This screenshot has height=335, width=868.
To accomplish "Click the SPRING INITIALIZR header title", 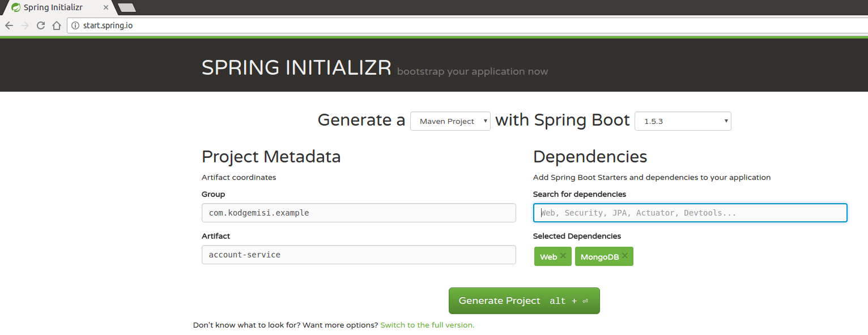I will tap(296, 68).
